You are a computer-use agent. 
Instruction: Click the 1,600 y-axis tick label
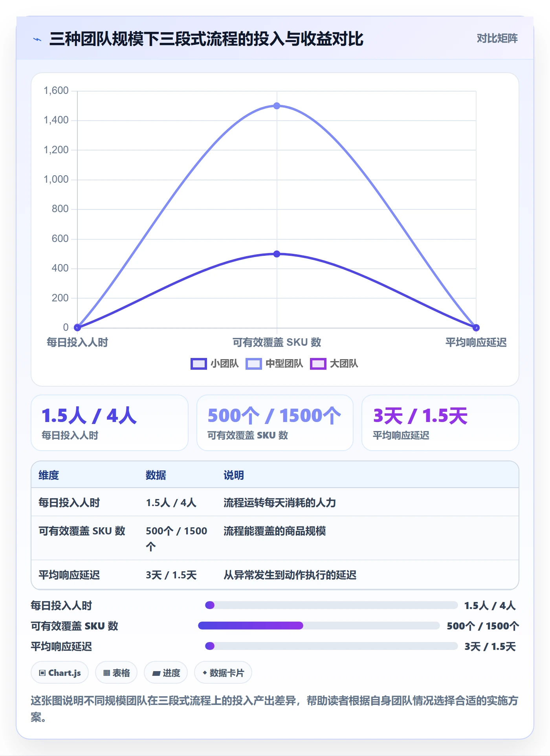56,91
